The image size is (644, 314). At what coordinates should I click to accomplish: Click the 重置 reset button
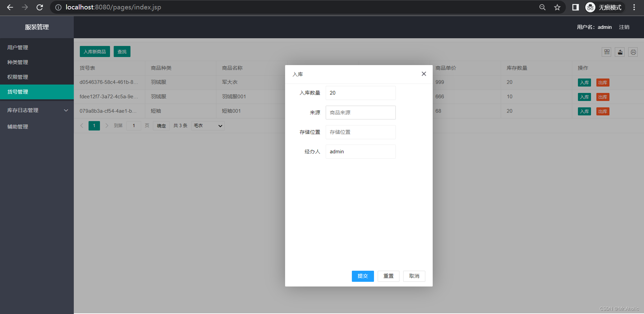(x=388, y=276)
